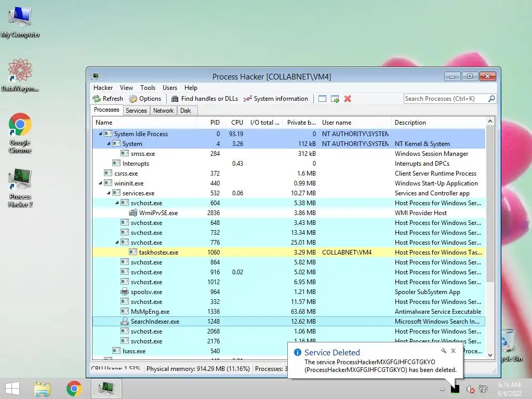Open the View menu
Screen dimensions: 532x399
(x=126, y=88)
